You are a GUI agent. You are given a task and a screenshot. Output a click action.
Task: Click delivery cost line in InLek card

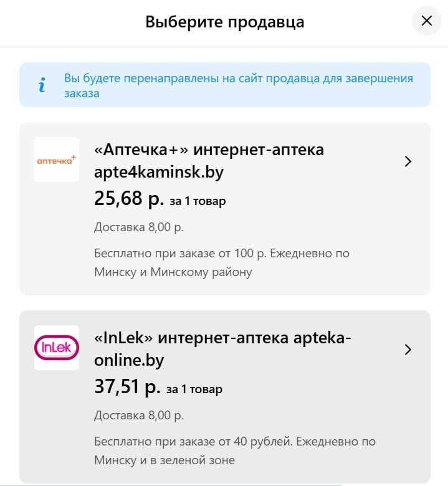pos(139,415)
